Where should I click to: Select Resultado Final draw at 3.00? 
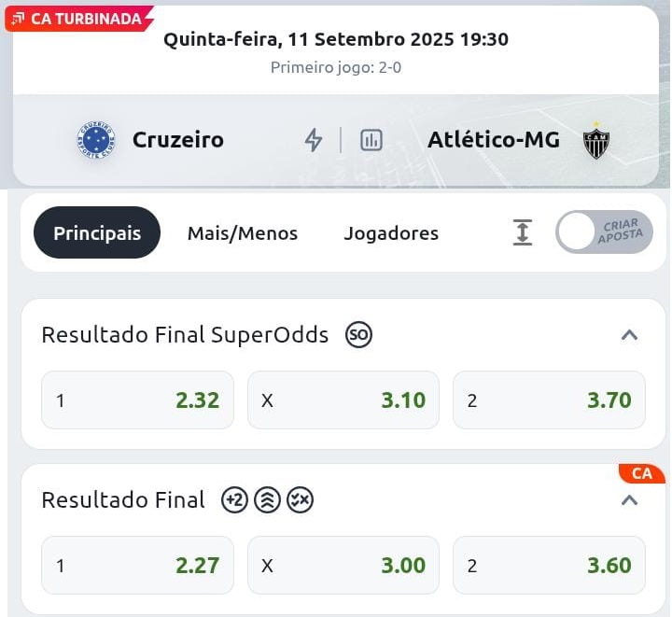[x=343, y=566]
